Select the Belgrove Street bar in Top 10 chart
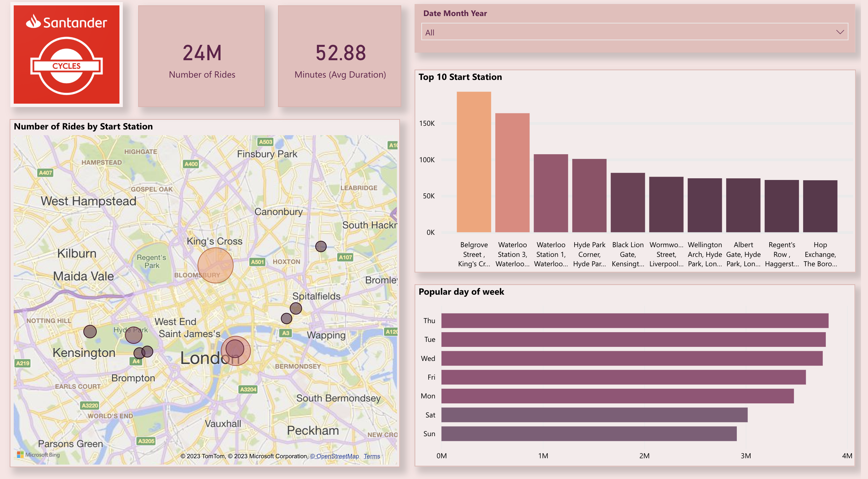 tap(474, 162)
